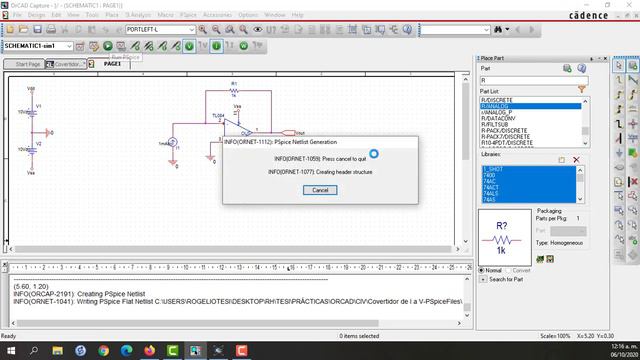The height and width of the screenshot is (360, 640).
Task: Toggle bias power display W button
Action: point(244,46)
